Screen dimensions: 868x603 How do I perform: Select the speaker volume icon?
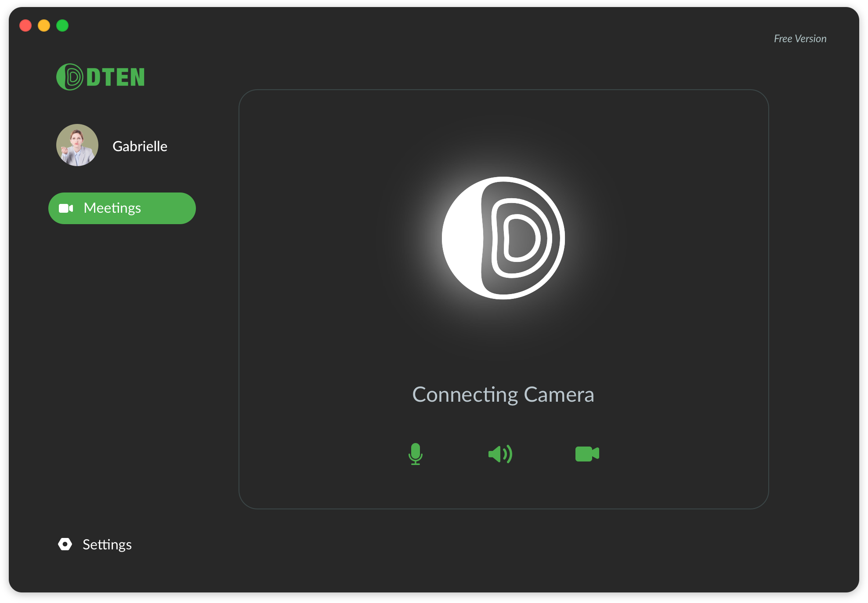[x=500, y=454]
